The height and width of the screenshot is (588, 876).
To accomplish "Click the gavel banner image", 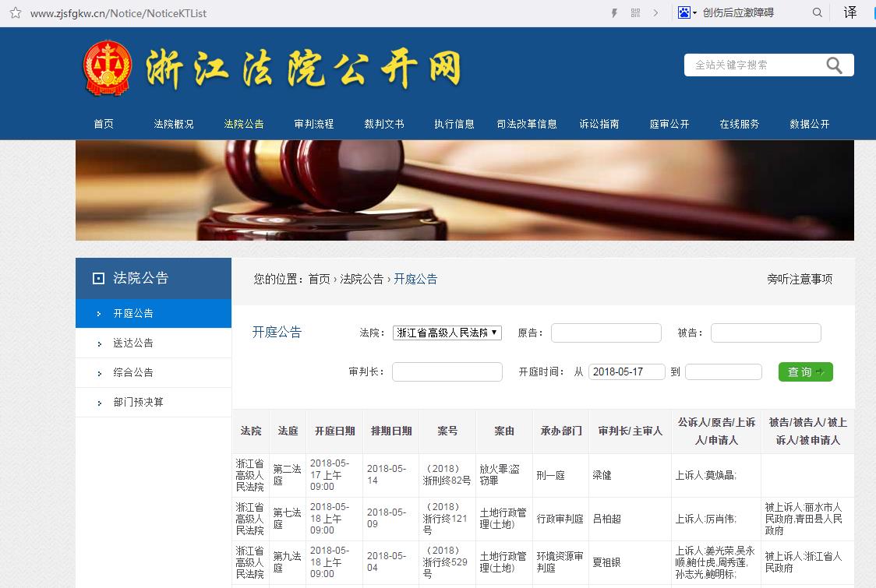I will 464,190.
